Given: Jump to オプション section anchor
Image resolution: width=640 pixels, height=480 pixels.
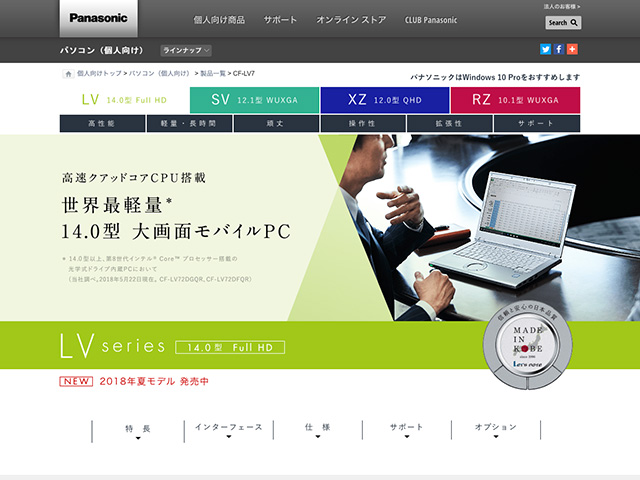Looking at the screenshot, I should (x=496, y=430).
